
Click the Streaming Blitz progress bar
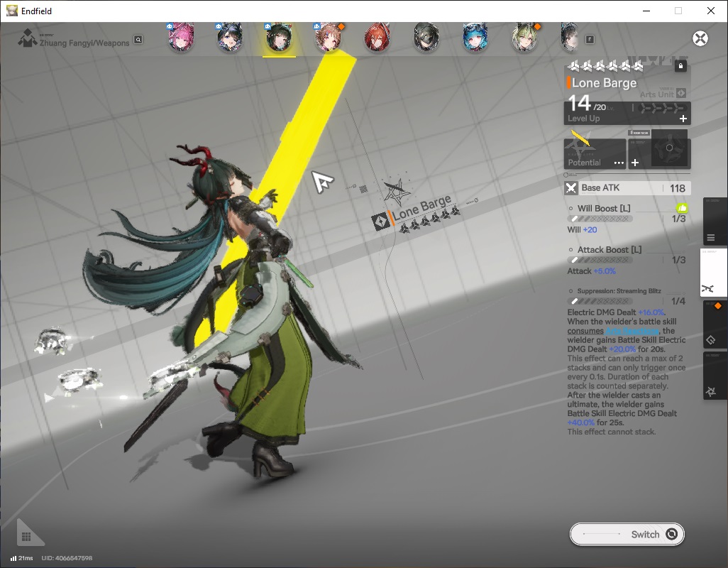pos(600,301)
